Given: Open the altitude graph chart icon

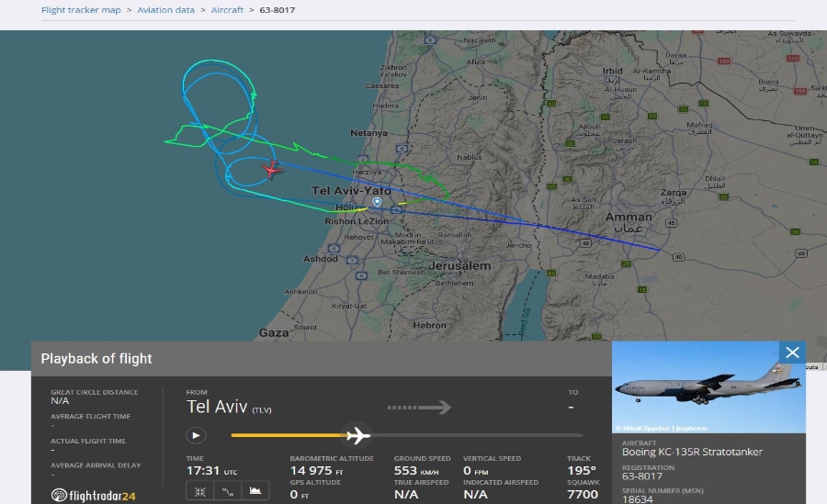Looking at the screenshot, I should pyautogui.click(x=256, y=491).
